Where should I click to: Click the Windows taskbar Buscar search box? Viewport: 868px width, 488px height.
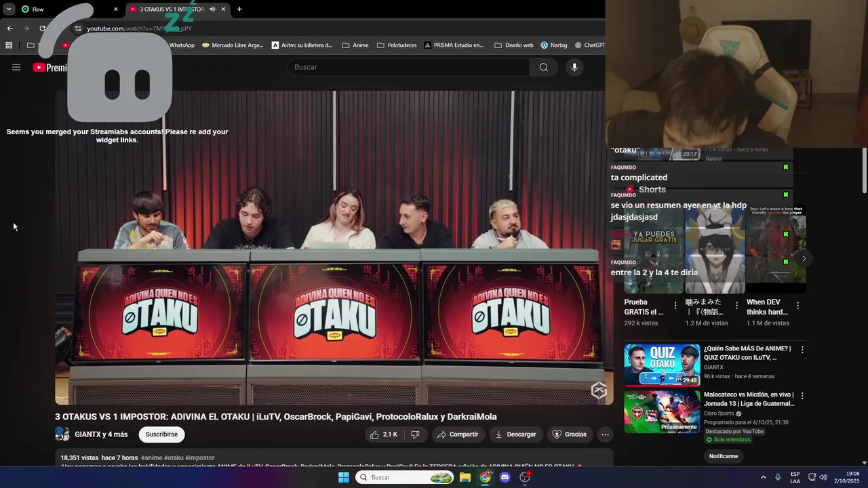405,477
